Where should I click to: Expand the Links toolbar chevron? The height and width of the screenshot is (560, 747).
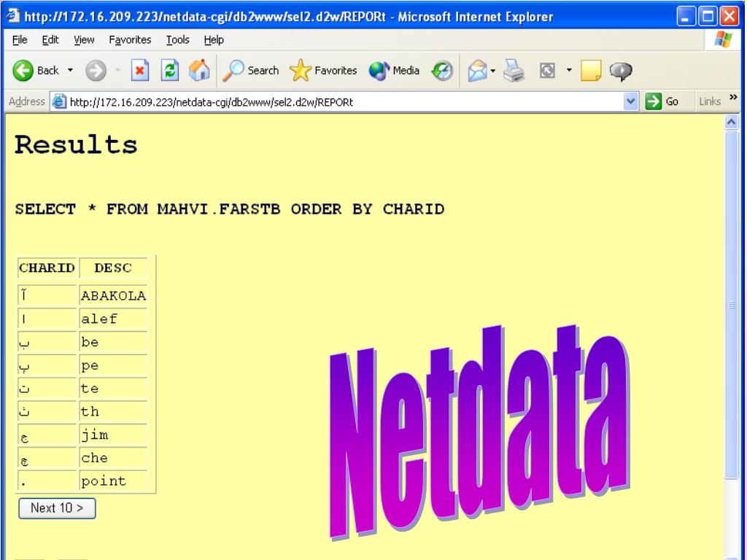[x=733, y=97]
